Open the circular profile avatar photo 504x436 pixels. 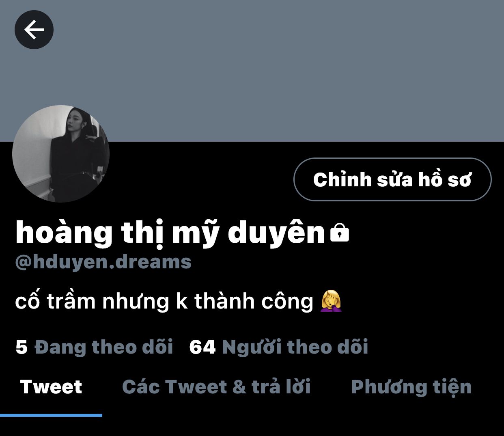coord(61,154)
